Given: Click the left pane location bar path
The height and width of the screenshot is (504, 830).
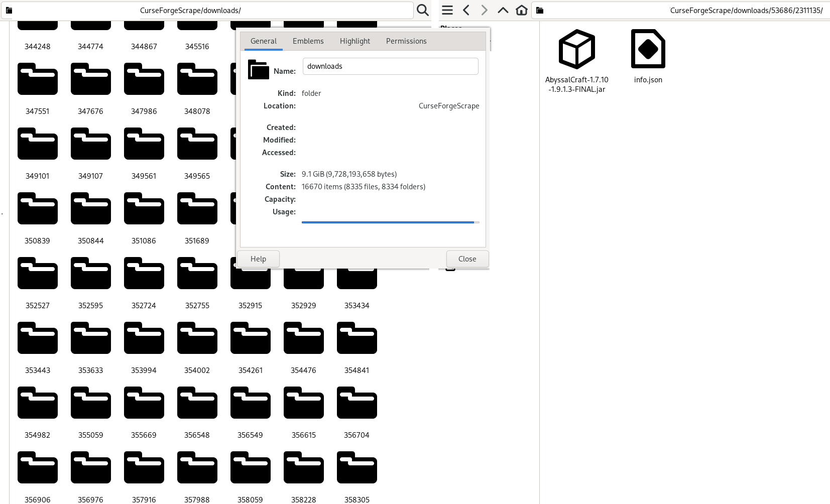Looking at the screenshot, I should pos(207,11).
